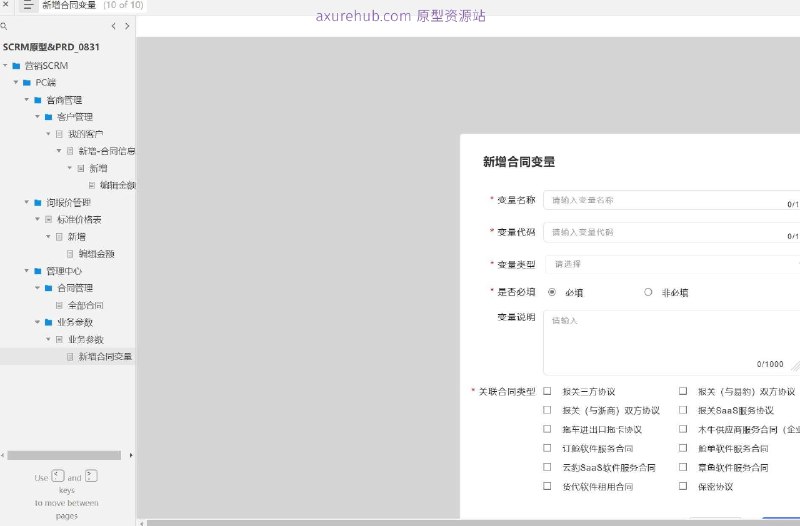Close the sidebar with the X icon

point(5,4)
